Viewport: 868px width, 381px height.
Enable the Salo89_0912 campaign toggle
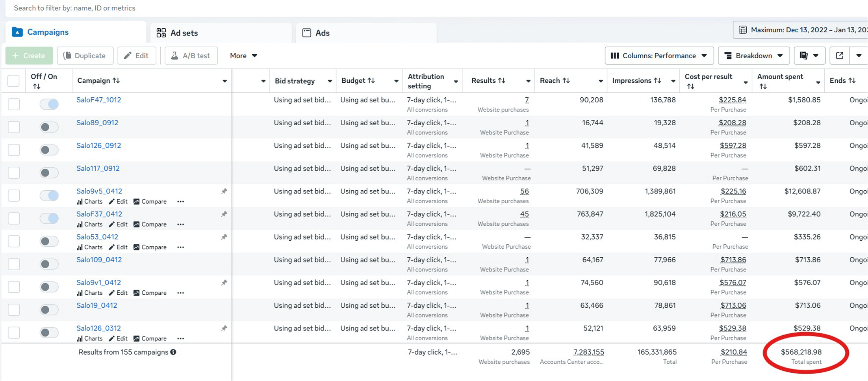(49, 127)
